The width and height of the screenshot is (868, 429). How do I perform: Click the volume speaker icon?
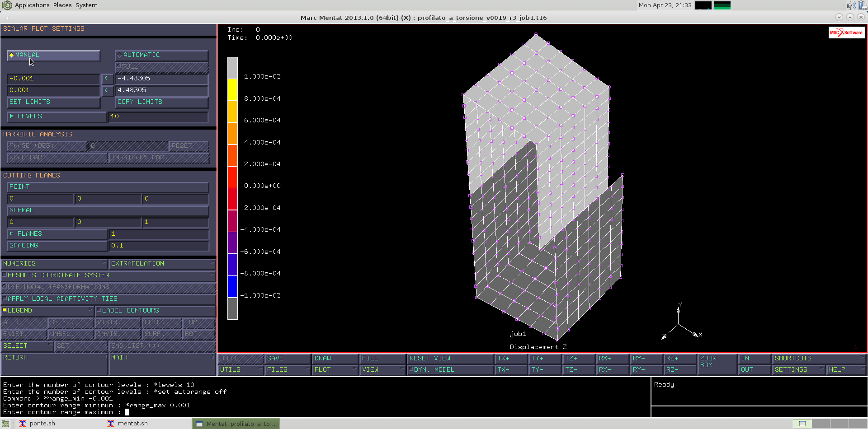click(x=851, y=5)
